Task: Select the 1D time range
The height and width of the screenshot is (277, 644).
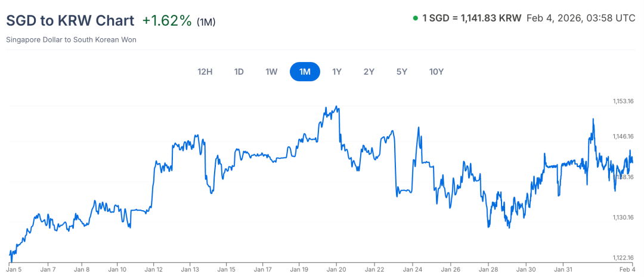Action: [239, 72]
